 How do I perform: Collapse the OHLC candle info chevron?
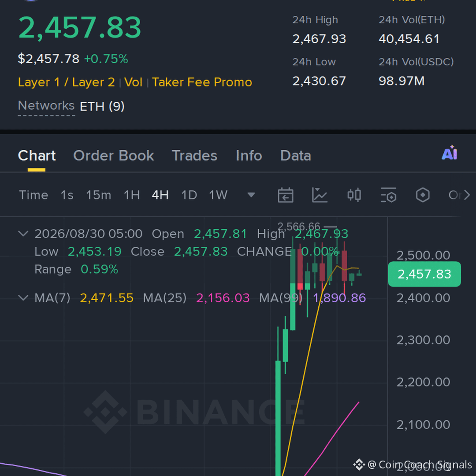[x=23, y=234]
